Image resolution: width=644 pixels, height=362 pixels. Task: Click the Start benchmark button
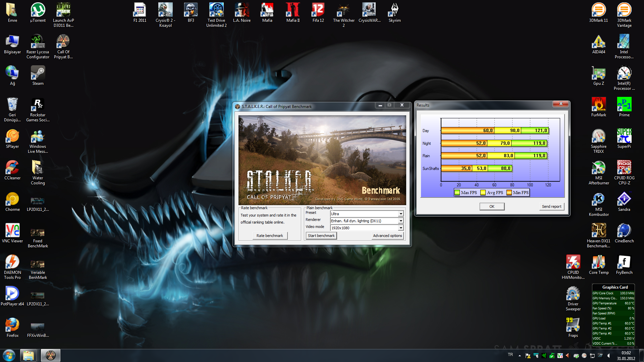pos(321,236)
